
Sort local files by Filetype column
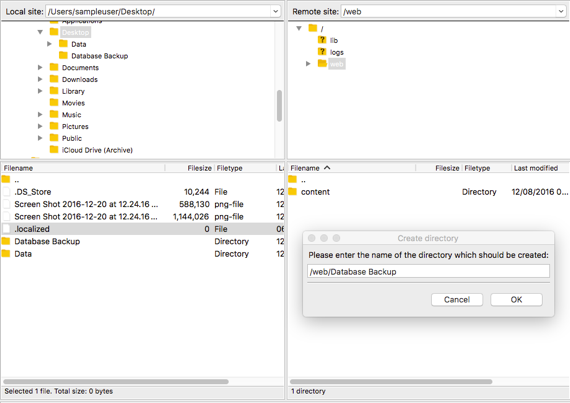coord(245,168)
